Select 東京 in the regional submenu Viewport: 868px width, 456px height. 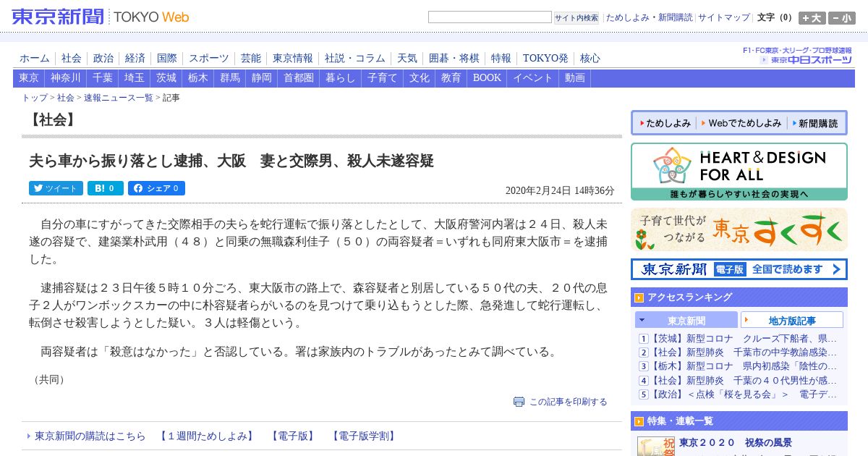pyautogui.click(x=29, y=78)
